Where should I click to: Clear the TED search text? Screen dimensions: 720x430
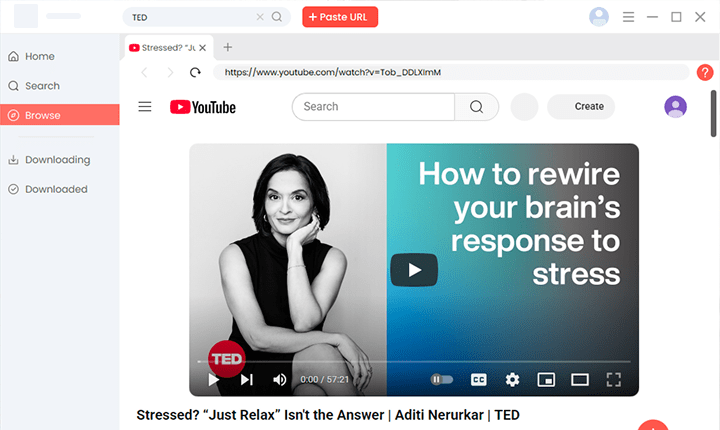click(x=260, y=17)
